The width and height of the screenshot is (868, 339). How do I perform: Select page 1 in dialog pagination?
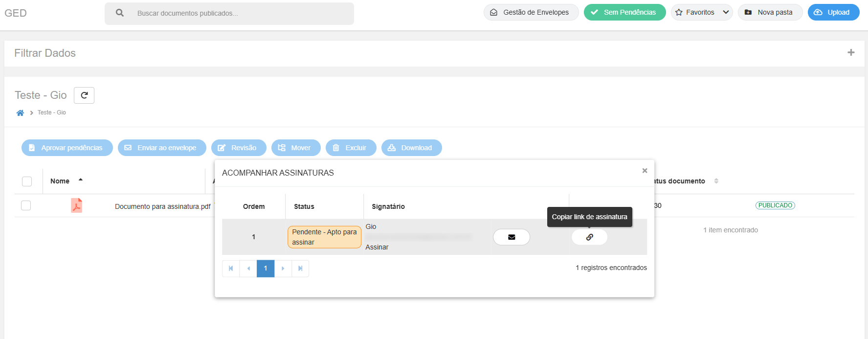(x=266, y=269)
